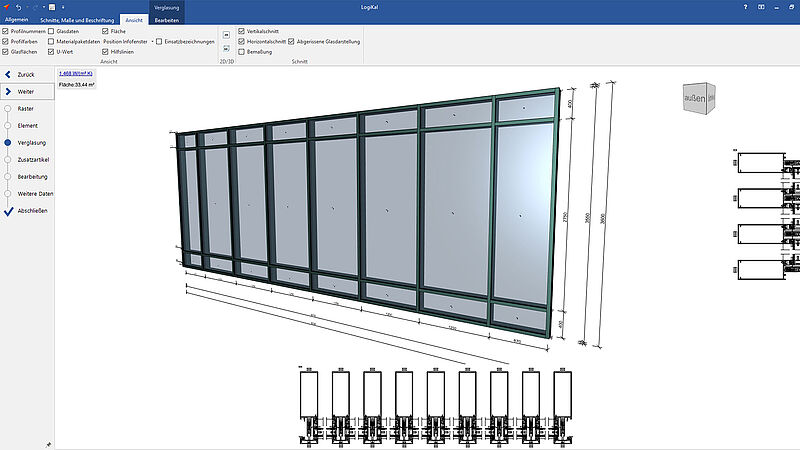Toggle the Vertikalschnitt checkbox
800x450 pixels.
tap(241, 31)
